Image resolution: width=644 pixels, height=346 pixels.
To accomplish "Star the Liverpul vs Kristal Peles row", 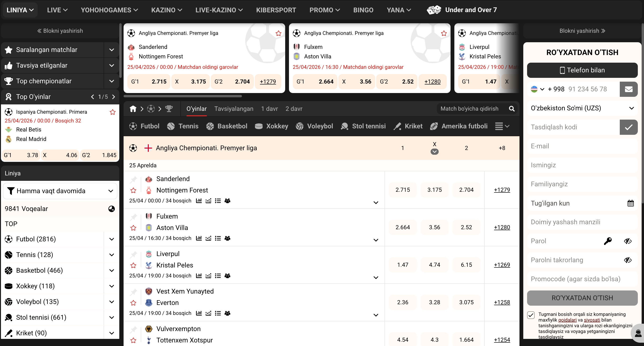I will click(133, 265).
